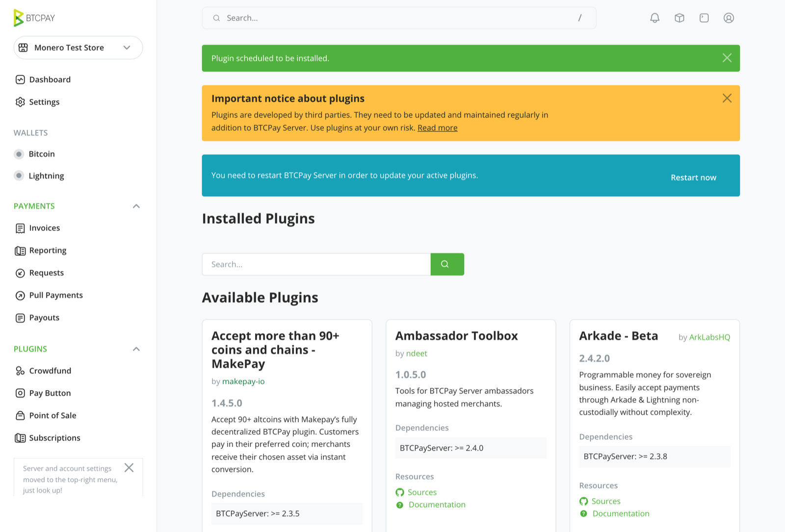
Task: Open Invoices
Action: tap(45, 228)
